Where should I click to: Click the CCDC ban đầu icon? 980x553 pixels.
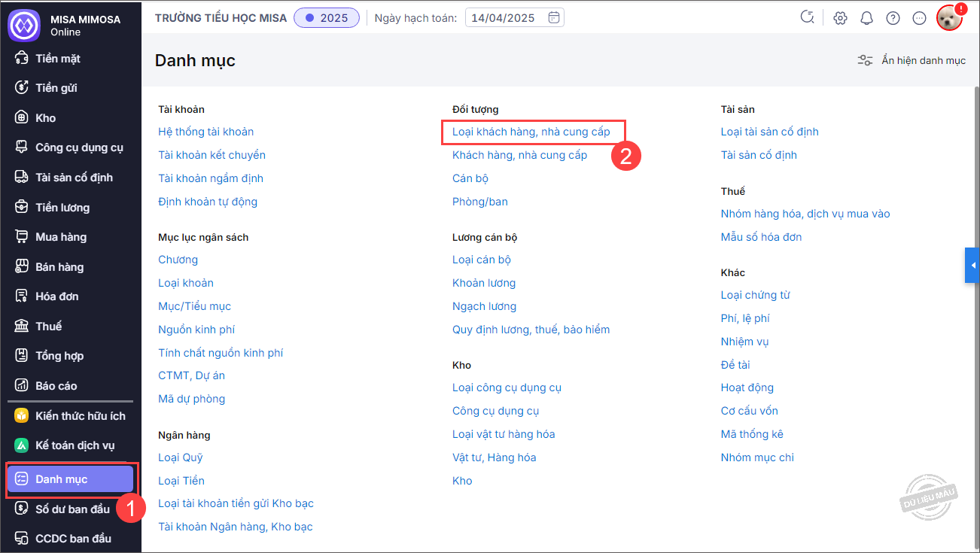pyautogui.click(x=22, y=539)
